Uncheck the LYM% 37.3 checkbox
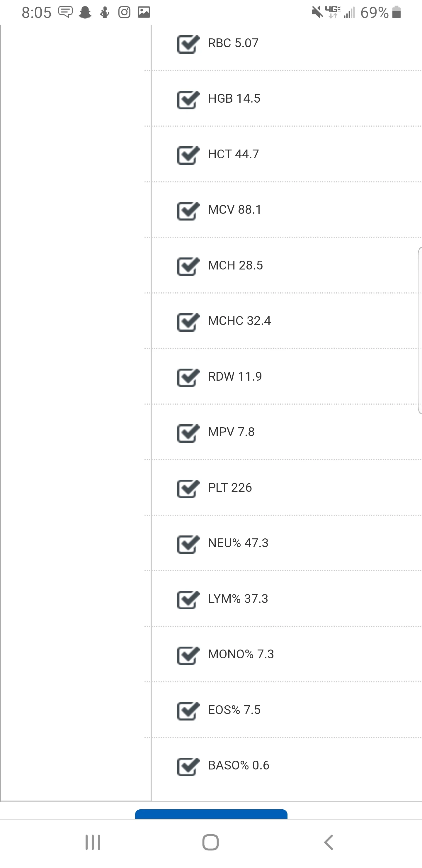The width and height of the screenshot is (422, 868). pos(188,600)
